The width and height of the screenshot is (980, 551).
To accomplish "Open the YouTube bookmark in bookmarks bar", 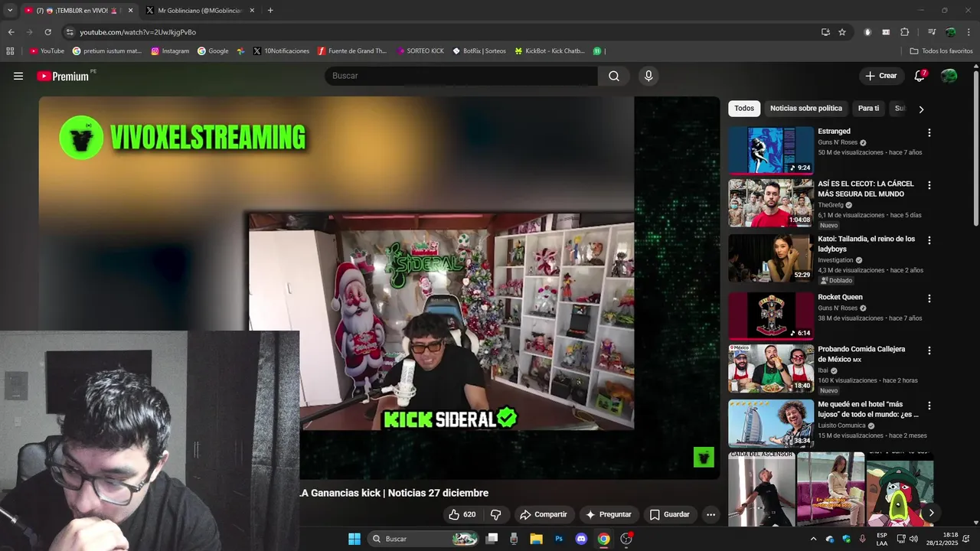I will tap(47, 51).
